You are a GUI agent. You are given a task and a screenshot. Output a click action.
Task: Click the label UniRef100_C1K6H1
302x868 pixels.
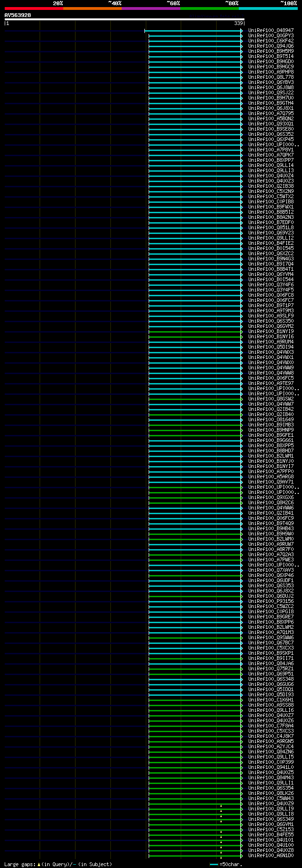tap(271, 700)
